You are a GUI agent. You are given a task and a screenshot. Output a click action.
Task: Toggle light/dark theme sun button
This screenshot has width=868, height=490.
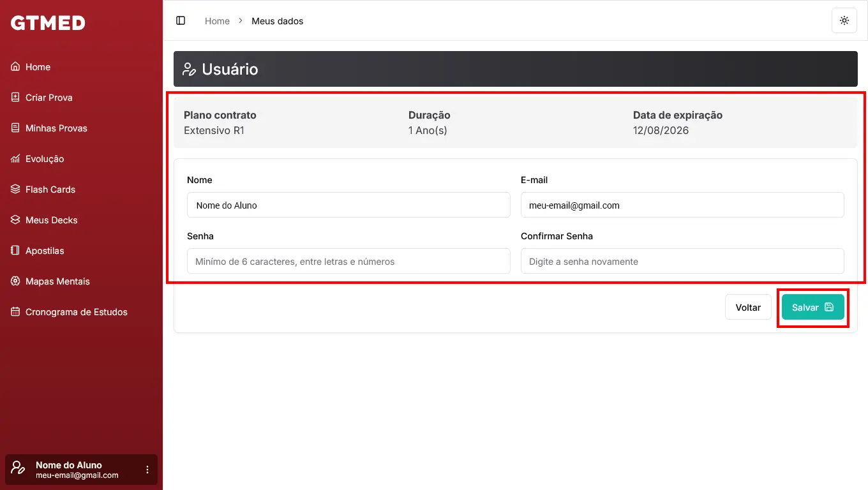click(x=844, y=21)
